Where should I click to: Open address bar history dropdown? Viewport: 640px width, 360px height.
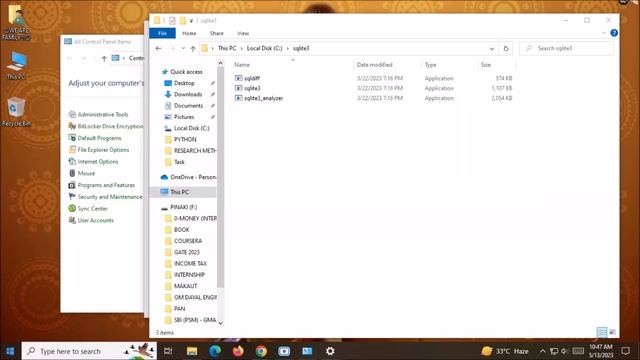(x=491, y=48)
